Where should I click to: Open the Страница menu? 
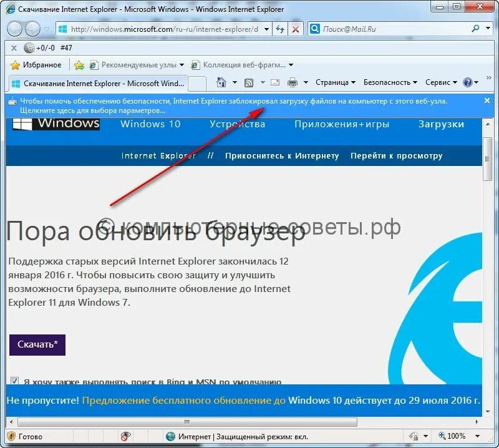(x=336, y=82)
